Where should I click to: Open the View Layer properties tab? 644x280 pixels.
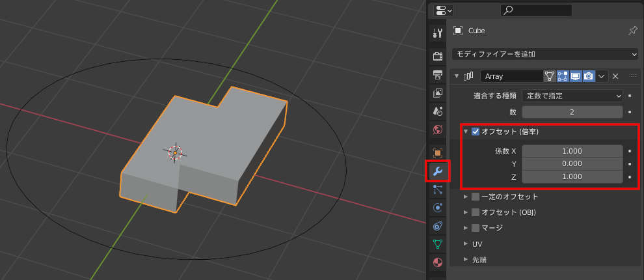point(438,93)
